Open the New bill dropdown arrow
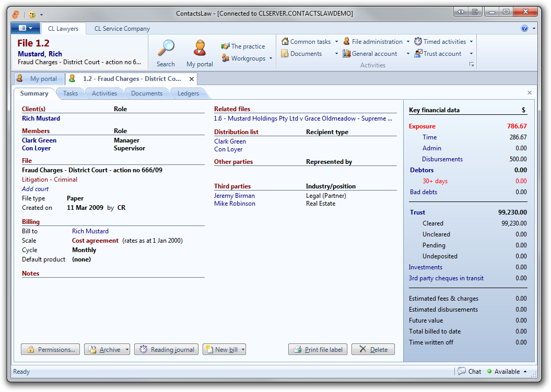This screenshot has width=551, height=392. pyautogui.click(x=243, y=350)
